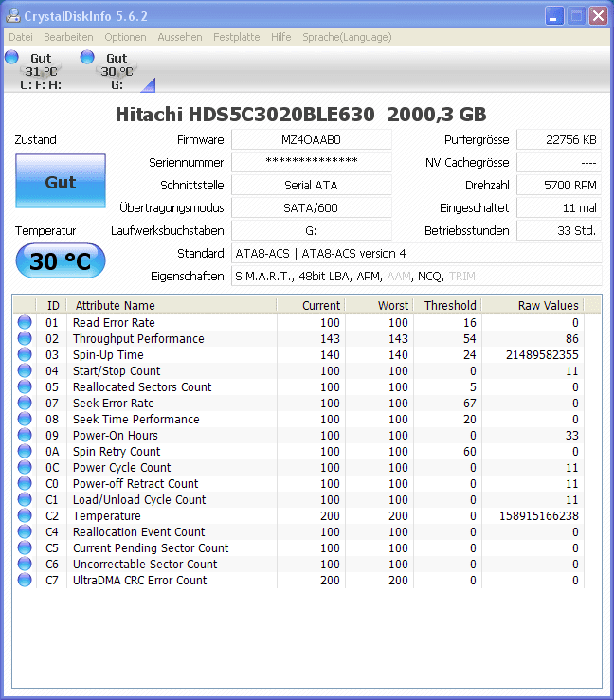
Task: Click raw value 21489582355 of Spin-Up Time
Action: pos(542,355)
